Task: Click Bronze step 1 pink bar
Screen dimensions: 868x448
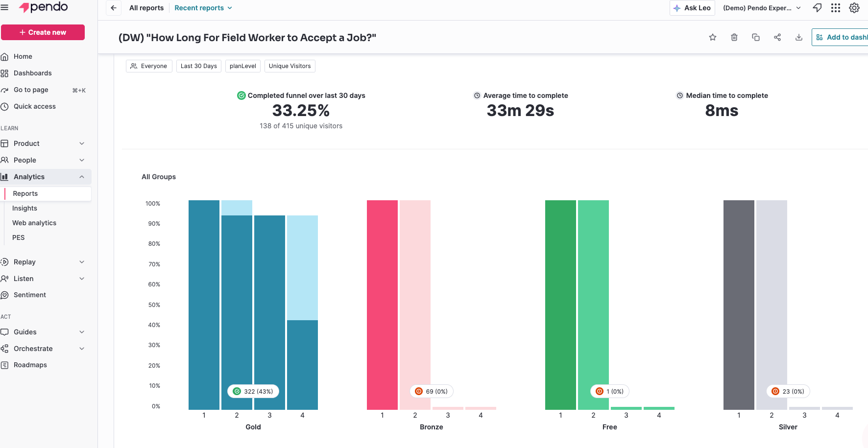Action: tap(382, 305)
